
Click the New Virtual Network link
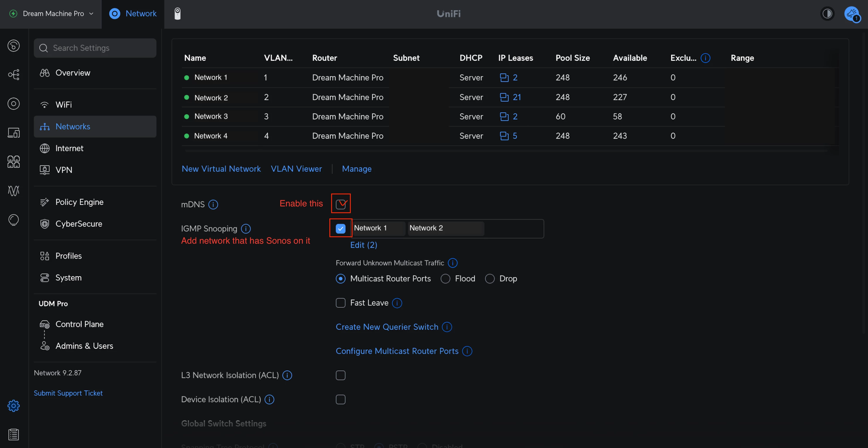click(x=221, y=169)
